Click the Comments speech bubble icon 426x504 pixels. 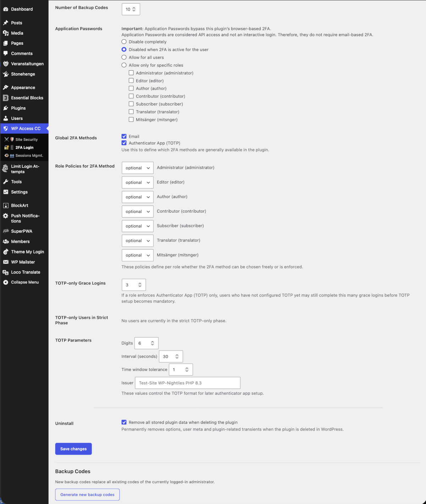6,54
